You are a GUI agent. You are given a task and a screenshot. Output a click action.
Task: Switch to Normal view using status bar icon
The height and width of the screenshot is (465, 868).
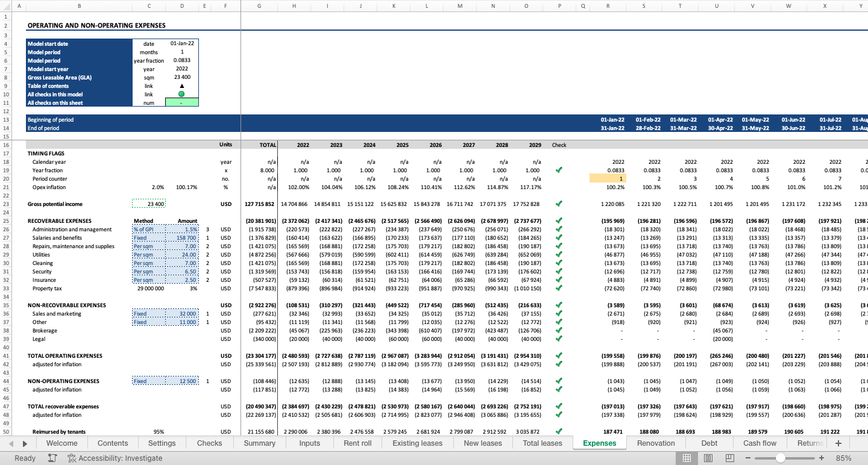[x=687, y=458]
